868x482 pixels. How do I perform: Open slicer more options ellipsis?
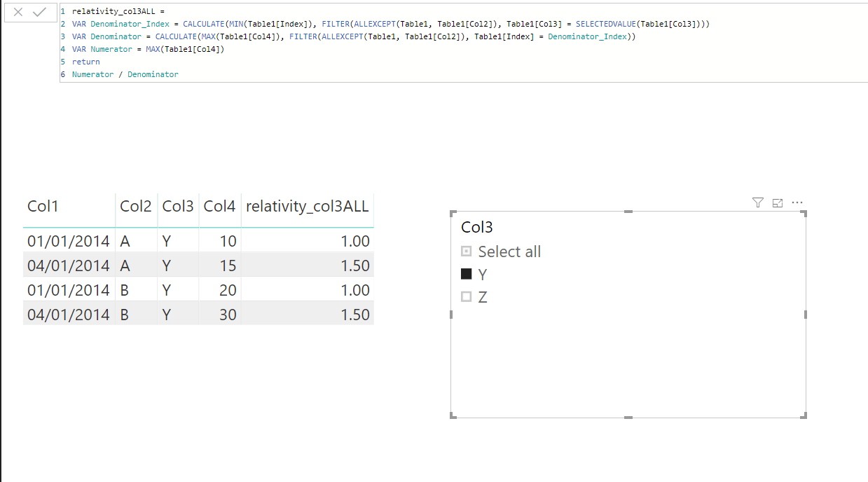click(797, 202)
